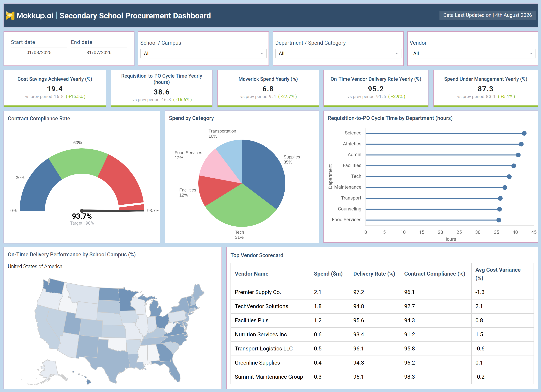Select the Tech 31% pie slice
This screenshot has height=392, width=541.
241,208
